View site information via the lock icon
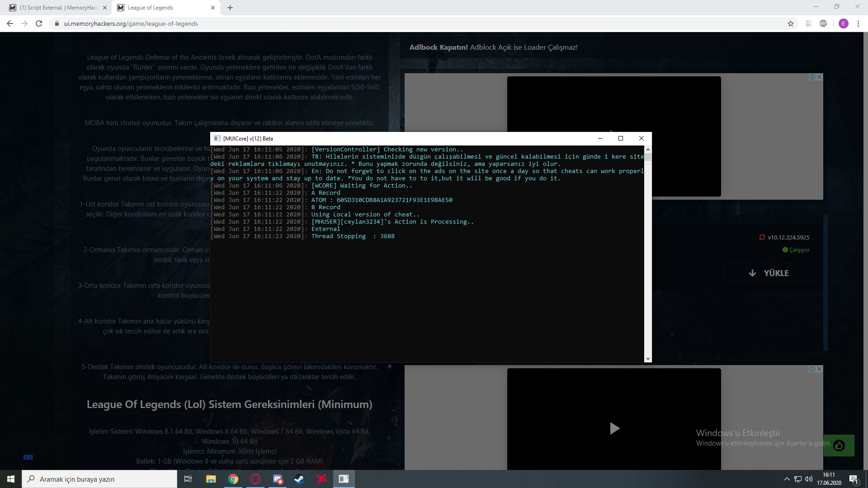The image size is (868, 488). [x=57, y=23]
